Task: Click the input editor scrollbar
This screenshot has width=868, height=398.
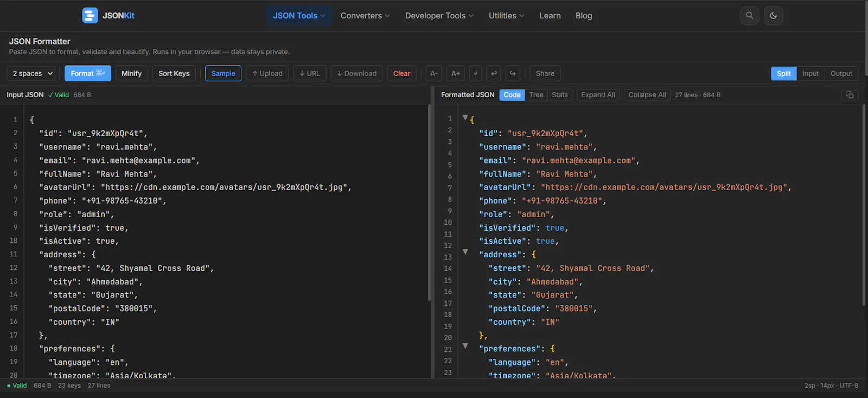Action: 430,202
